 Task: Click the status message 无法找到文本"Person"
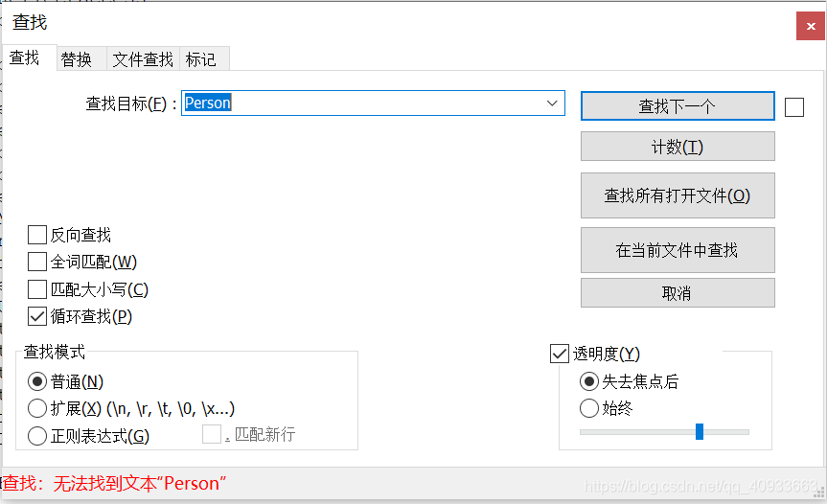point(140,484)
